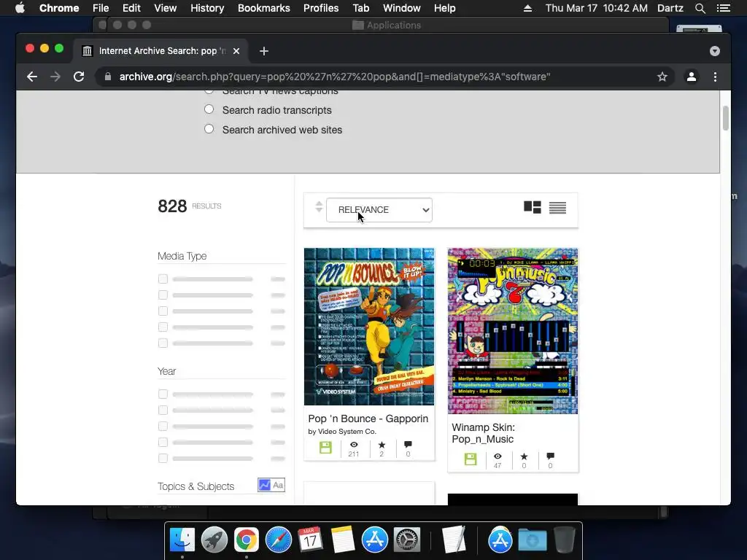Screen dimensions: 747x560
Task: Open Trash in the Dock
Action: pos(565,540)
